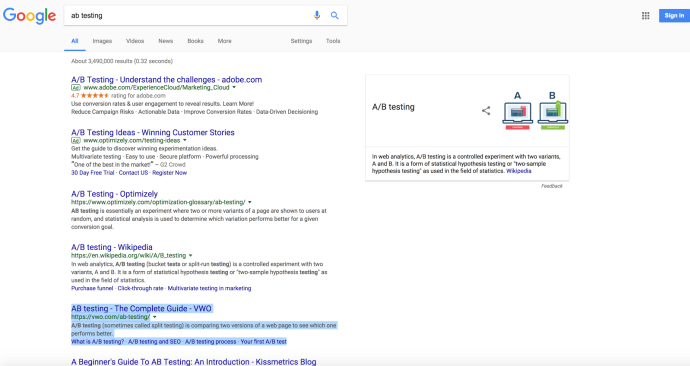Viewport: 690px width, 366px height.
Task: Click the Click-through rate sitelink
Action: 140,289
